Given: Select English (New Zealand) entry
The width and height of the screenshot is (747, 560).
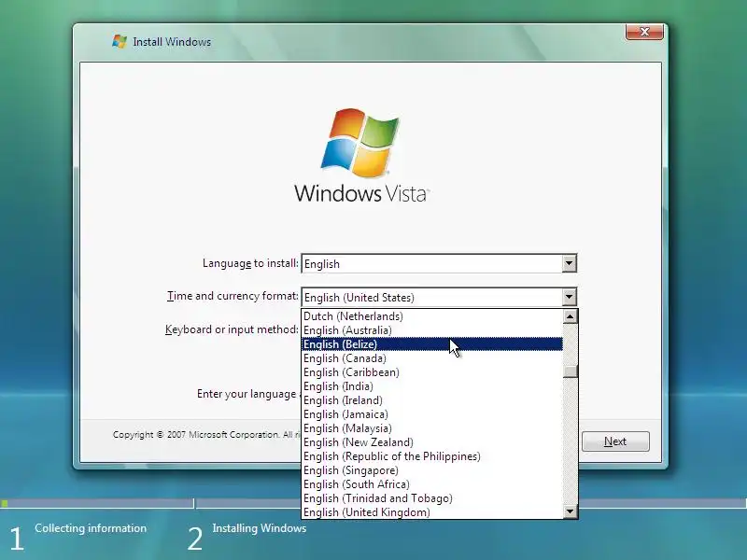Looking at the screenshot, I should 432,442.
